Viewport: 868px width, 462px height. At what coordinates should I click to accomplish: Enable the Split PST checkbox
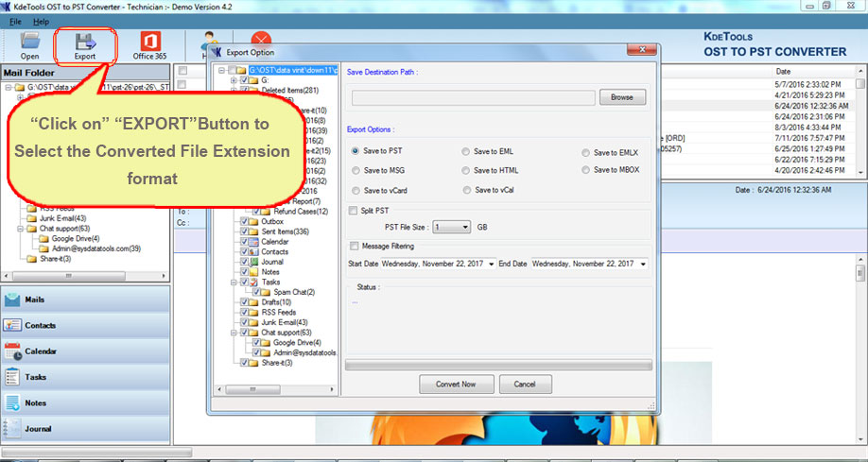[354, 211]
